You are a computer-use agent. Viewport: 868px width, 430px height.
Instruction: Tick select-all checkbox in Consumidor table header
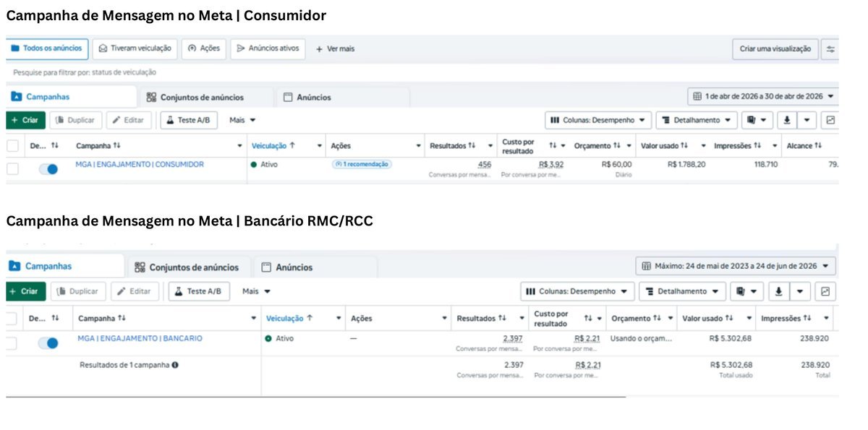[x=12, y=146]
